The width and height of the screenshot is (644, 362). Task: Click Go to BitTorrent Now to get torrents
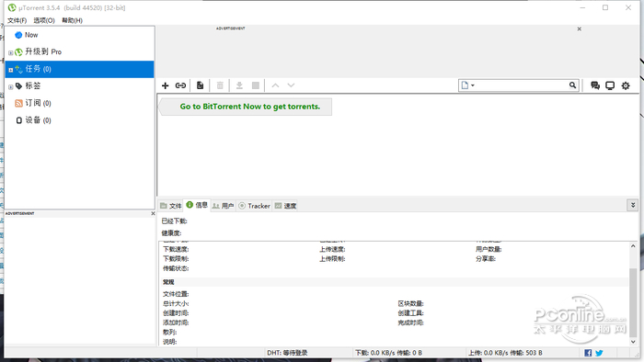point(249,107)
